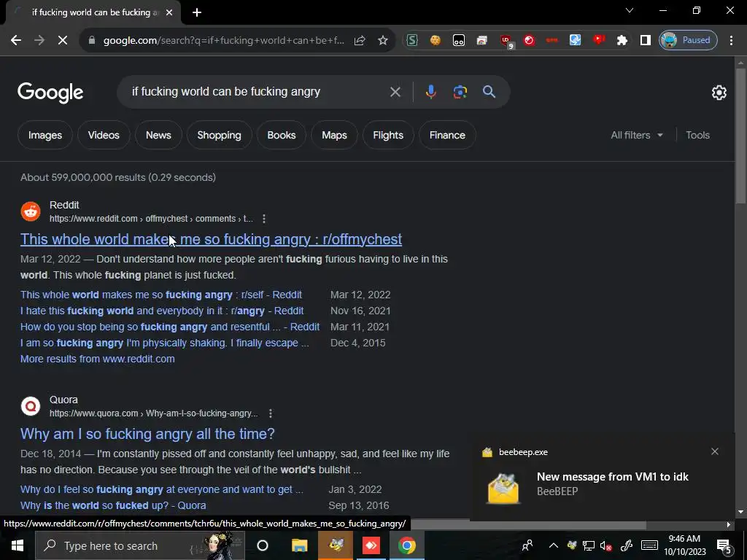Screen dimensions: 747x560
Task: Click the Reddit favicon of first result
Action: coord(31,211)
